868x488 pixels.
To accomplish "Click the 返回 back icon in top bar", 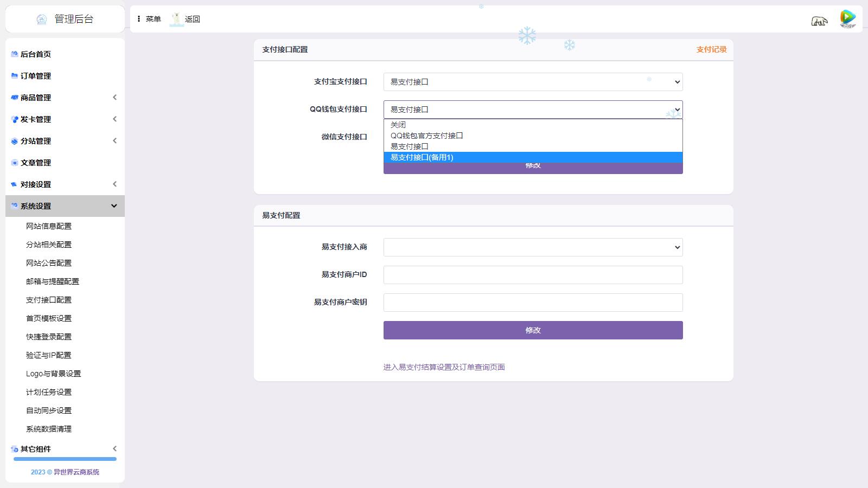I will (177, 19).
